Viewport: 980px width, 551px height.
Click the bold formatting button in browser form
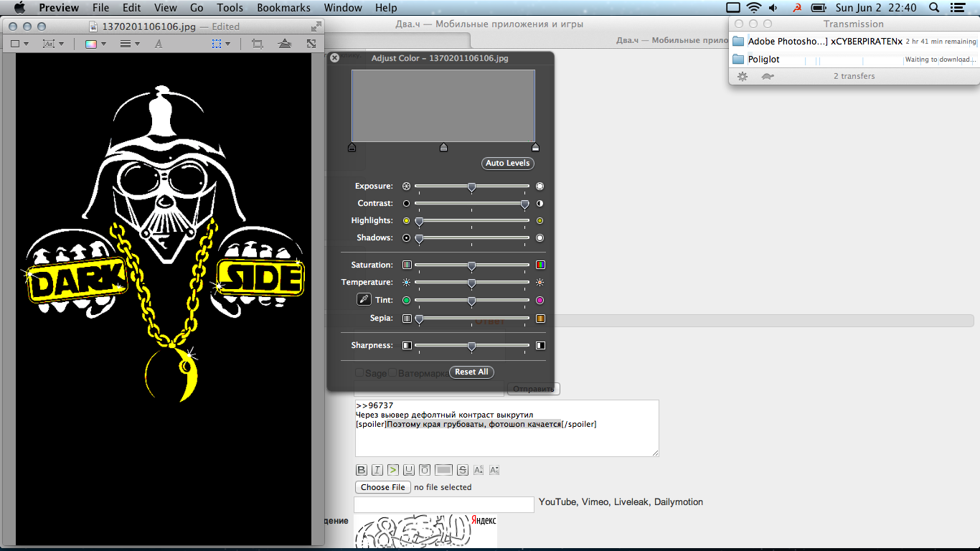pos(362,470)
